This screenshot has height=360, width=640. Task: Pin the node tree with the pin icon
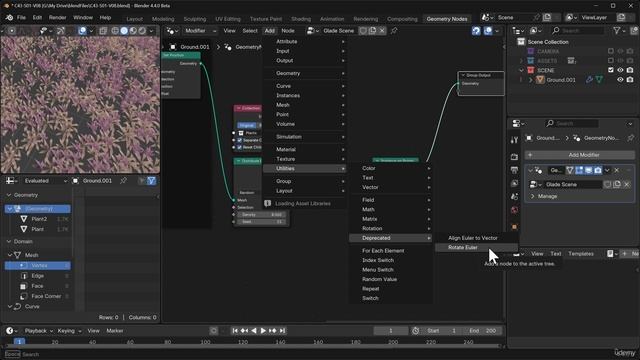point(394,31)
